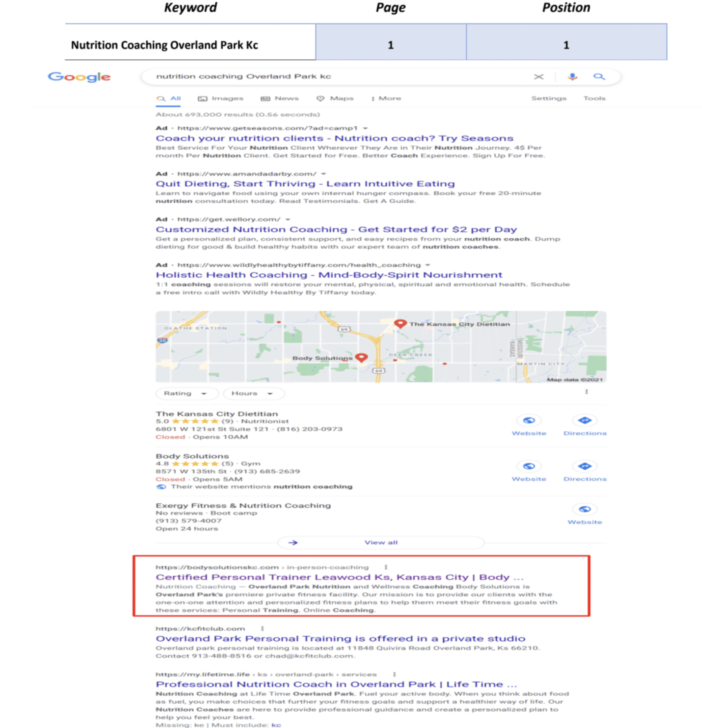This screenshot has width=702, height=728.
Task: Open the website icon for Exergy Fitness
Action: coord(585,509)
